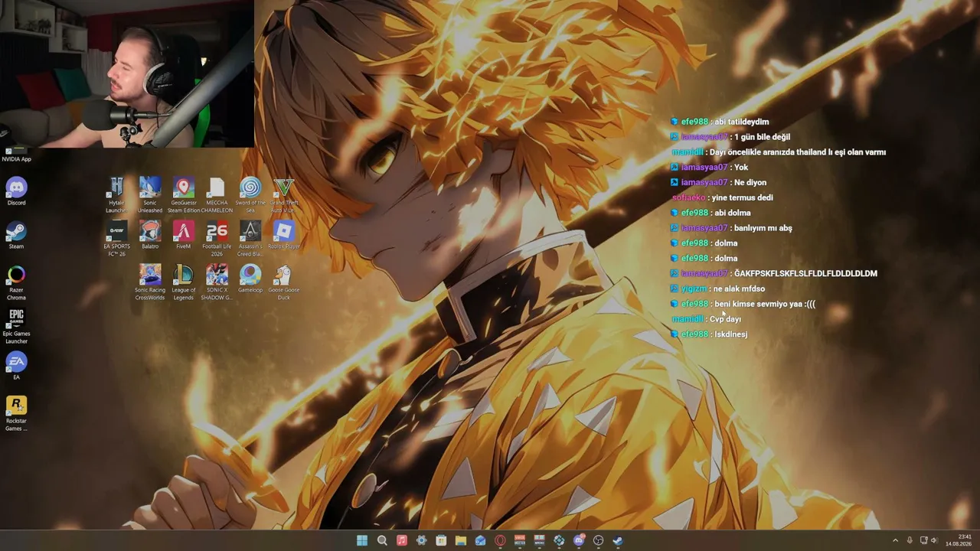Select the Sonic Unleashed shortcut

coord(150,195)
